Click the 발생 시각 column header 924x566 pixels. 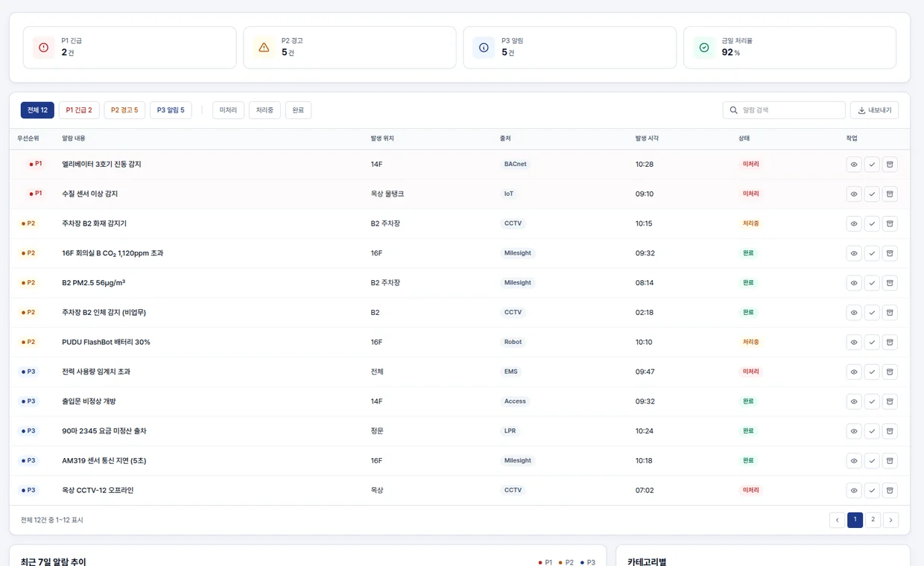(647, 139)
